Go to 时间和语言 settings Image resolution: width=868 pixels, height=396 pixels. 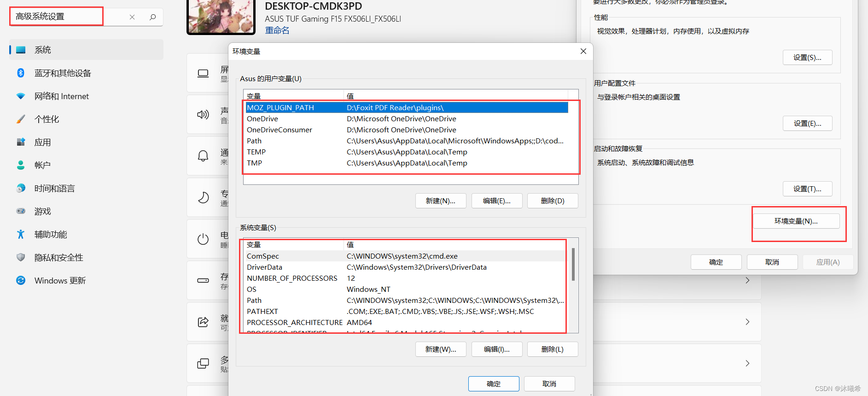coord(86,188)
